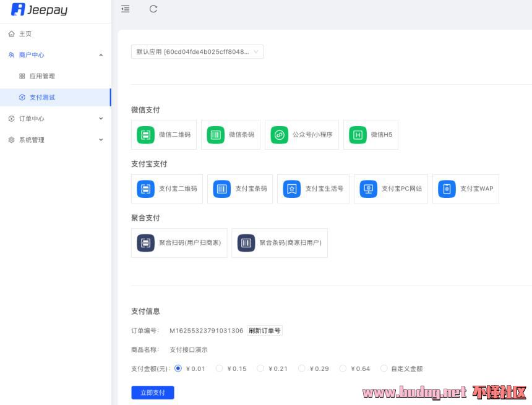Click the 聚合支付 section heading
Viewport: 532px width, 405px height.
click(145, 218)
